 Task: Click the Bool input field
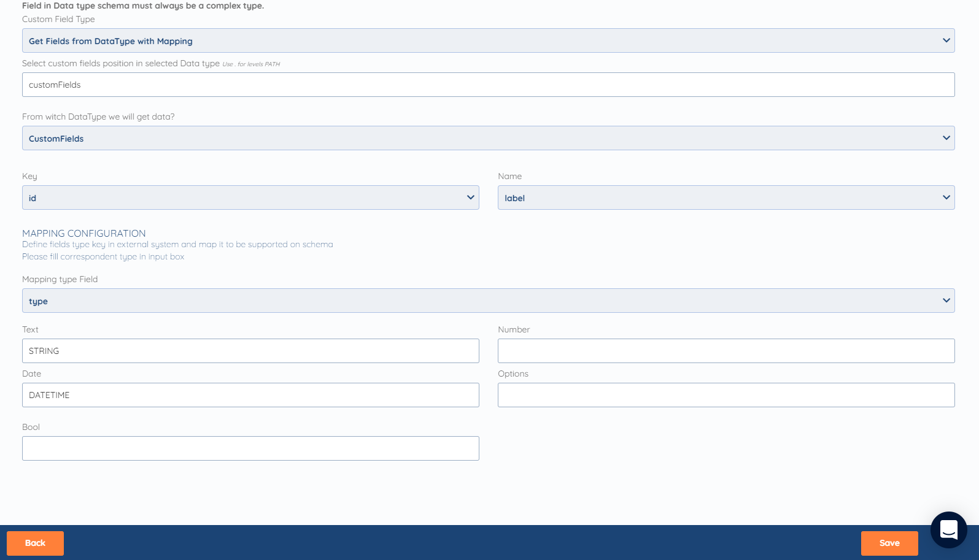click(250, 448)
